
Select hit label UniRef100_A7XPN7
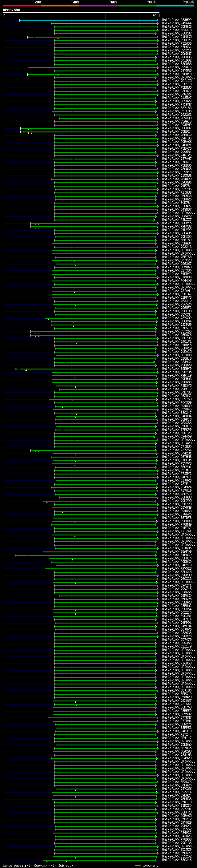click(177, 104)
